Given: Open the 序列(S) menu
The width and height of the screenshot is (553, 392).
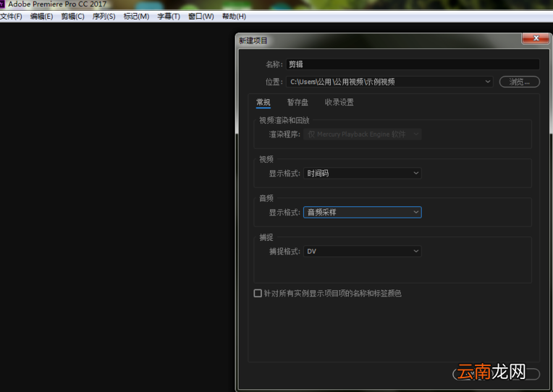Looking at the screenshot, I should coord(104,17).
